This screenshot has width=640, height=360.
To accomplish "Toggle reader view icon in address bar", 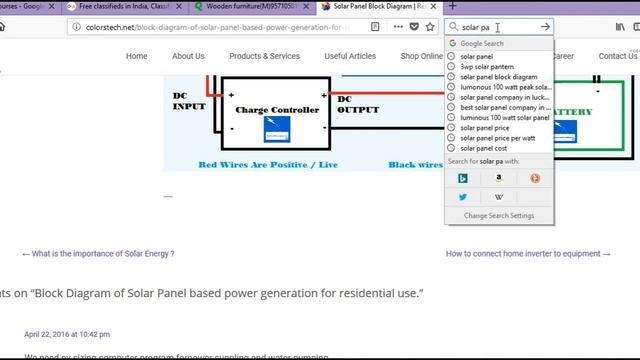I will tap(375, 27).
